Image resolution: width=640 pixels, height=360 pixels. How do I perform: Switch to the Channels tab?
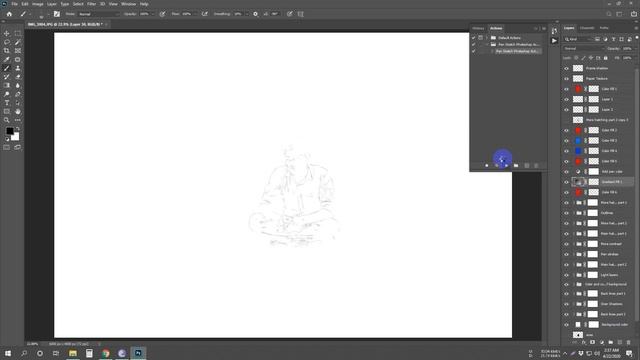point(587,28)
